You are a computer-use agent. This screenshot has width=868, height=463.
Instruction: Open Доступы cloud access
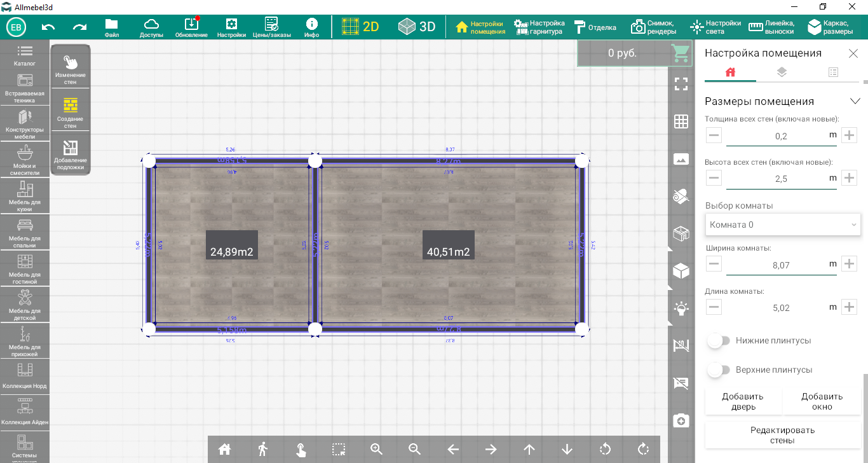[x=151, y=27]
